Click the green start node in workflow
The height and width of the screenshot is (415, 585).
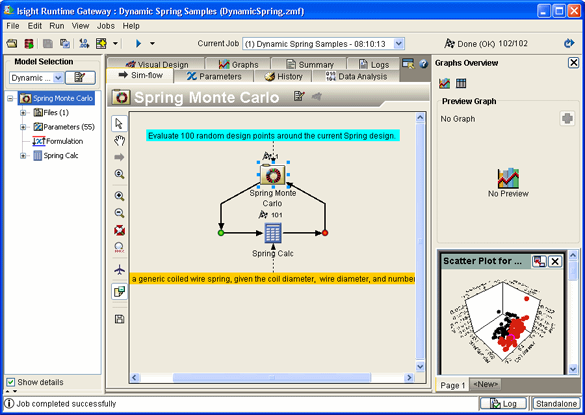pyautogui.click(x=221, y=233)
